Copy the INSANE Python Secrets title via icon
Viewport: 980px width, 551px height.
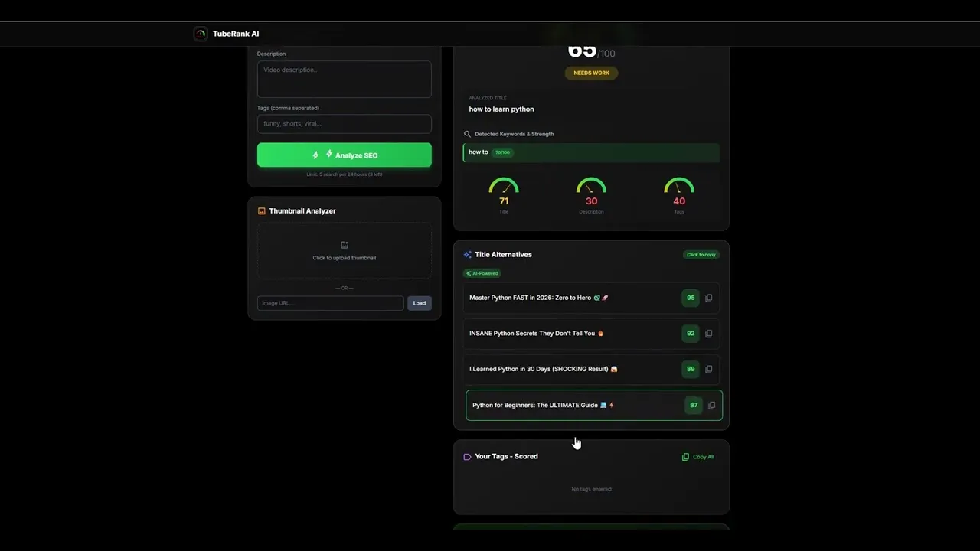coord(708,334)
